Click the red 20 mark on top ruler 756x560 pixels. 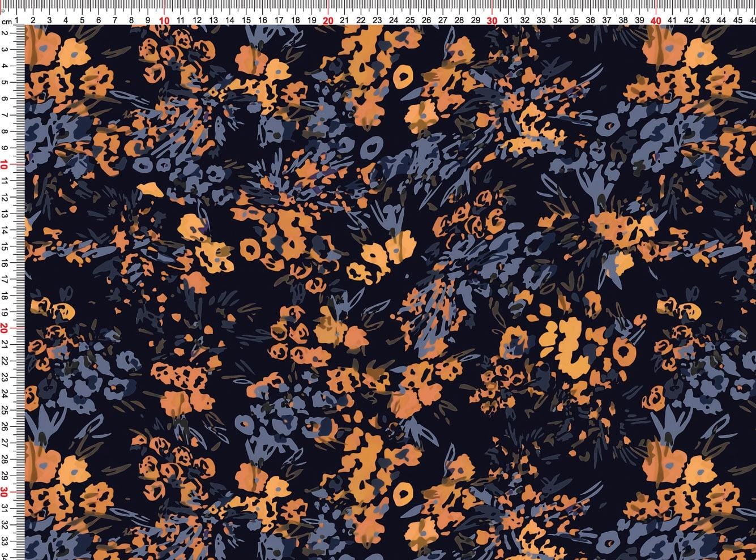[x=328, y=20]
